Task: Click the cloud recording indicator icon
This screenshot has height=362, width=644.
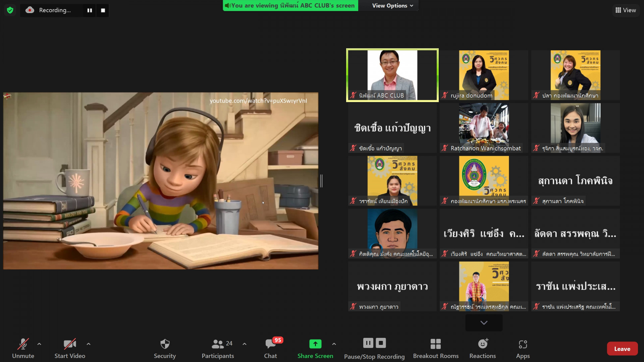Action: pos(30,10)
